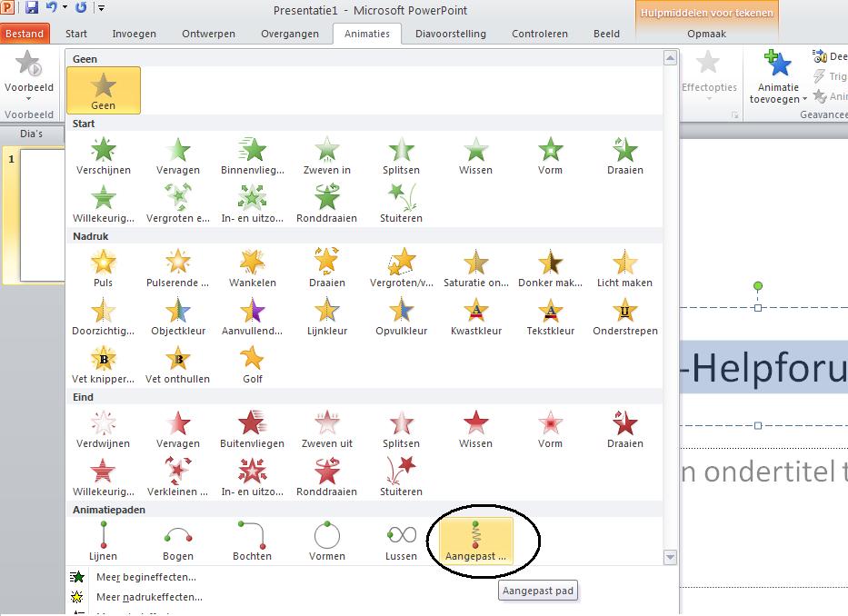Choose the Ronddraaien start effect
Image resolution: width=848 pixels, height=616 pixels.
pyautogui.click(x=326, y=204)
